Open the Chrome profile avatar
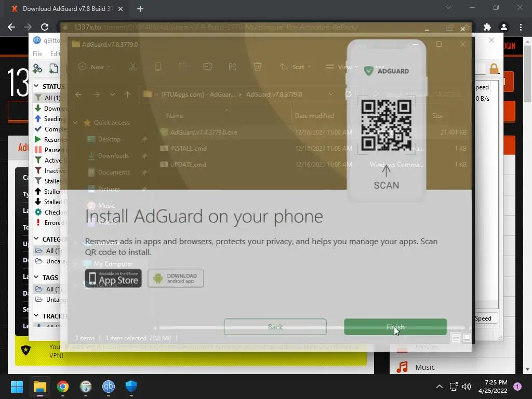 point(504,27)
